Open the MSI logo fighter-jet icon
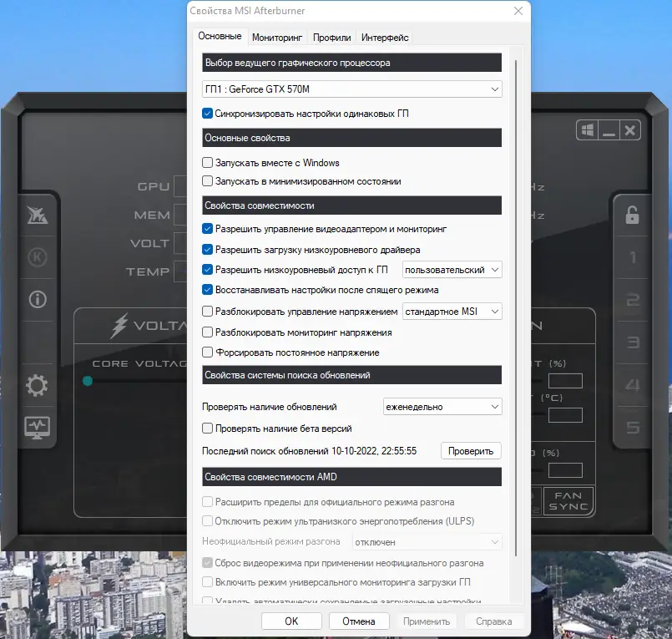The height and width of the screenshot is (639, 672). coord(38,215)
